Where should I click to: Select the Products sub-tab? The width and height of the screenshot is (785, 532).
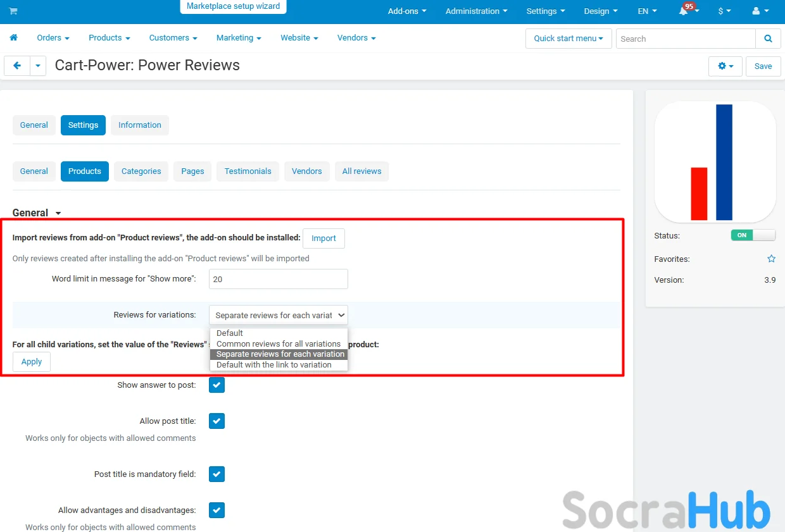[x=85, y=171]
